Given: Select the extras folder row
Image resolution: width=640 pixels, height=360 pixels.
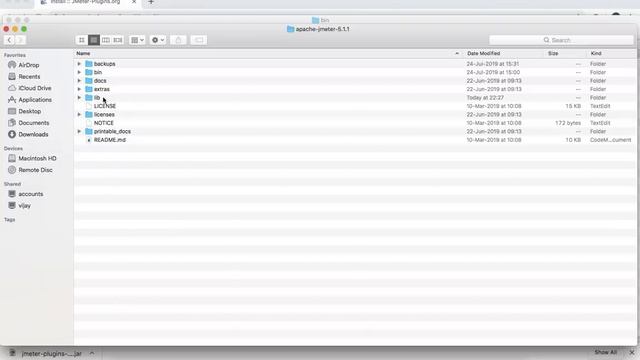Looking at the screenshot, I should tap(355, 89).
